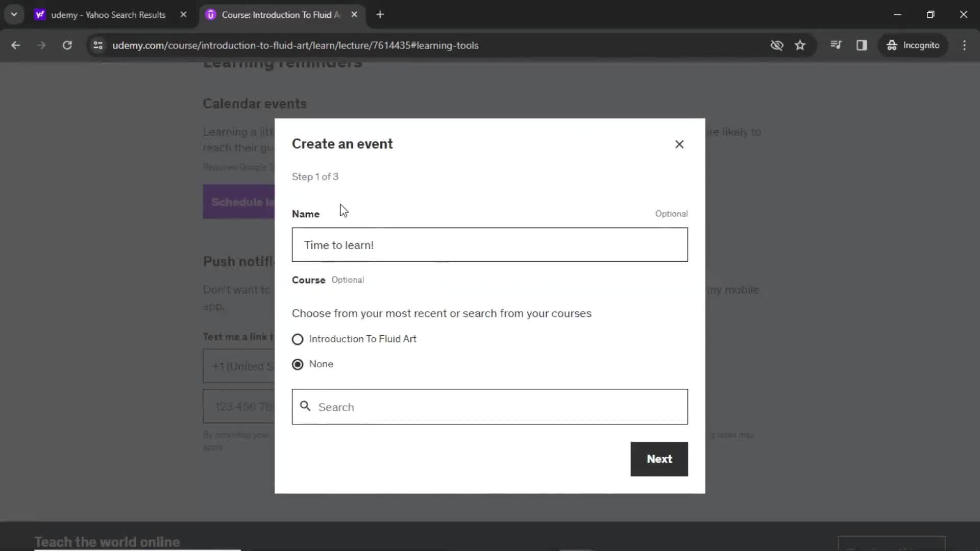Click the Yahoo search tab favicon
Screen dimensions: 980x551
39,15
